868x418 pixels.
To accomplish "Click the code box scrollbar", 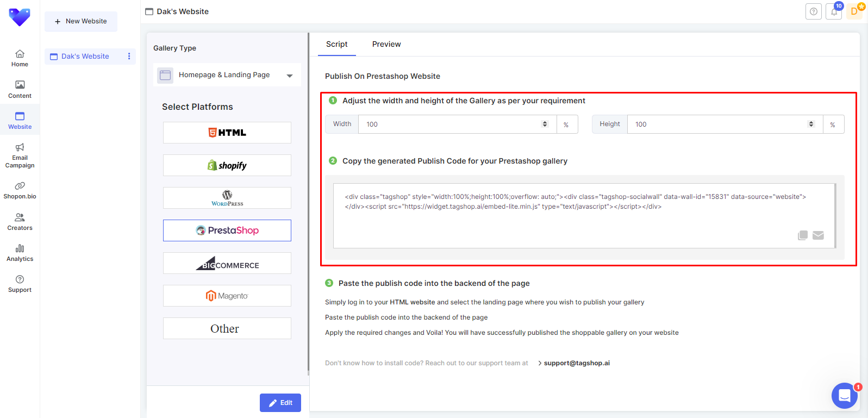I will [835, 216].
